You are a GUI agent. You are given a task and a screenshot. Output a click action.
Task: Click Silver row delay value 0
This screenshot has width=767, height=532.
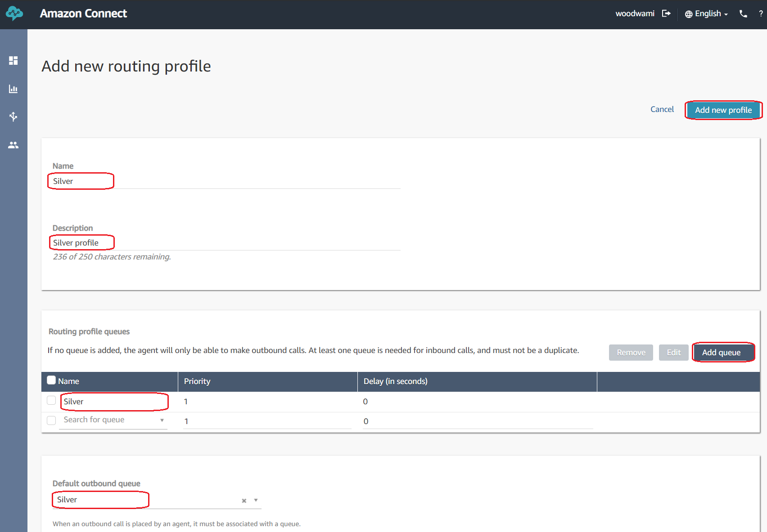coord(365,402)
